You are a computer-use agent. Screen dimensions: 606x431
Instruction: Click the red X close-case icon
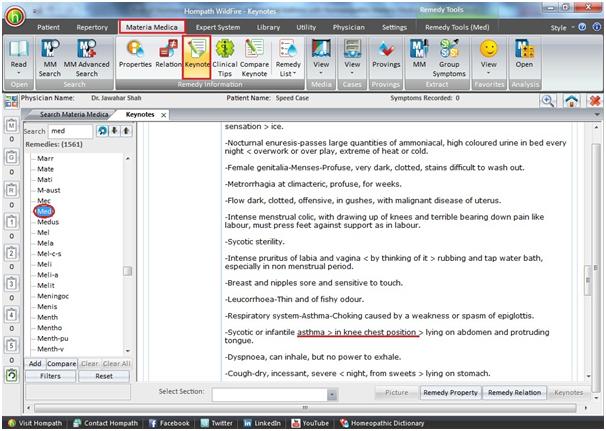[x=596, y=101]
